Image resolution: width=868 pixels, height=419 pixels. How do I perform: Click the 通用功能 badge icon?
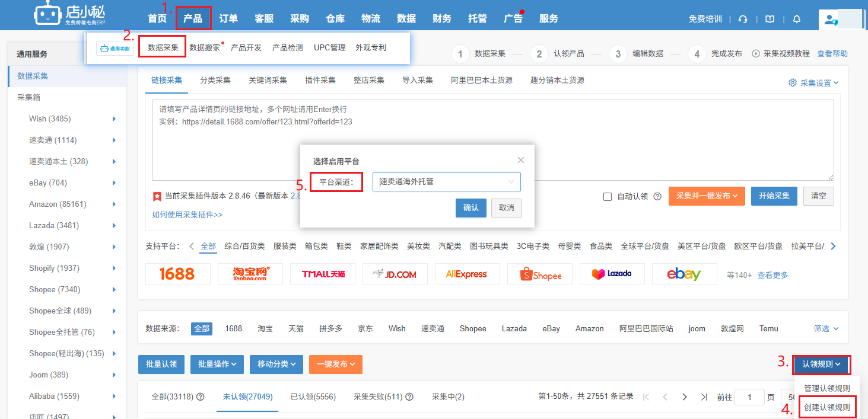tap(115, 48)
